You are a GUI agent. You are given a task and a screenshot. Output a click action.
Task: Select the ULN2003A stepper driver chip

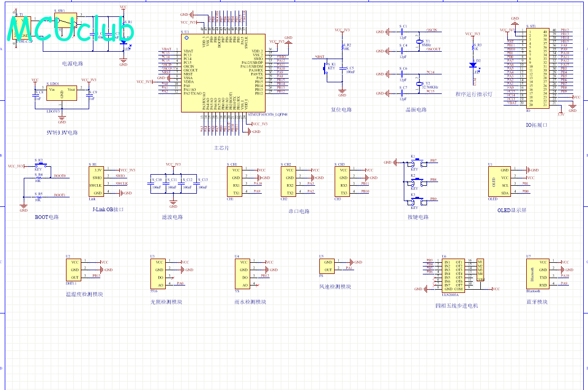point(453,275)
